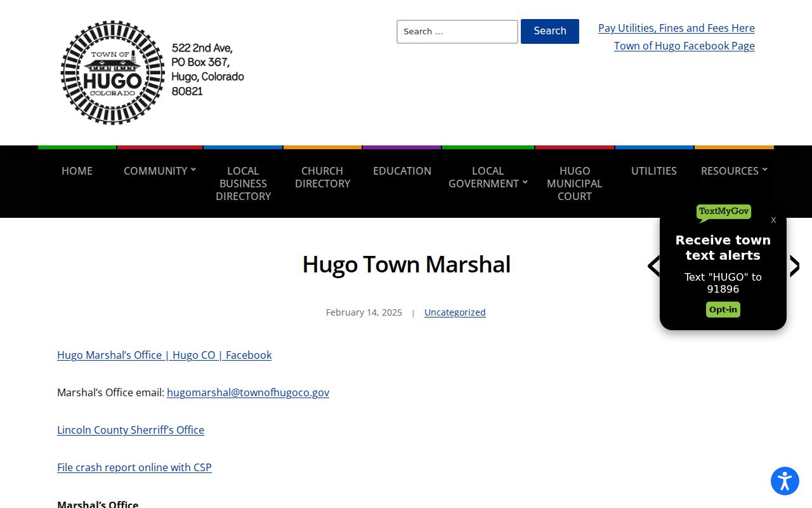Open the accessibility widget icon

(x=785, y=481)
